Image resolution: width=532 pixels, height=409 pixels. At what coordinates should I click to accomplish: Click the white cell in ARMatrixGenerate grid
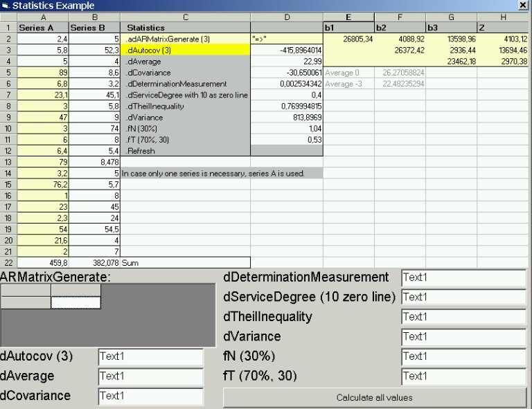click(76, 302)
